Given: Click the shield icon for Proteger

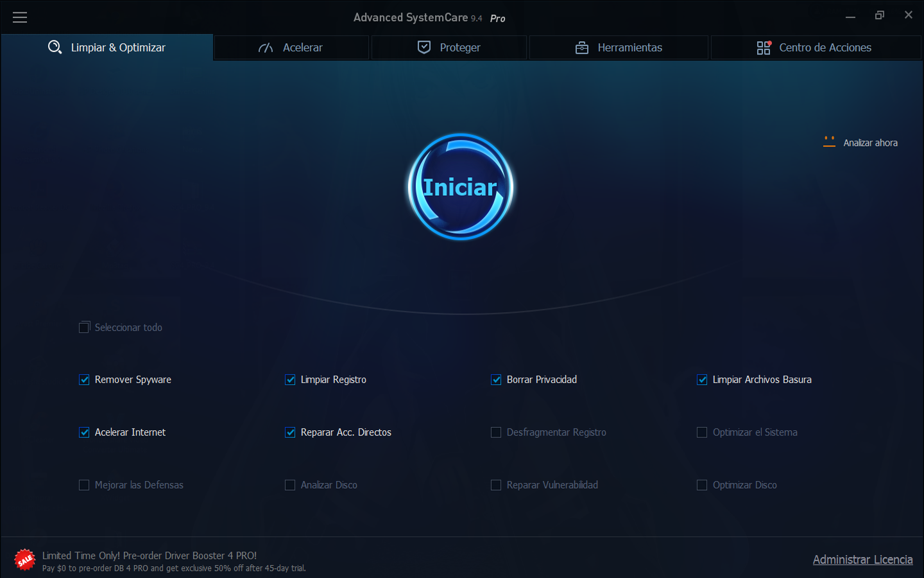Looking at the screenshot, I should pos(424,48).
